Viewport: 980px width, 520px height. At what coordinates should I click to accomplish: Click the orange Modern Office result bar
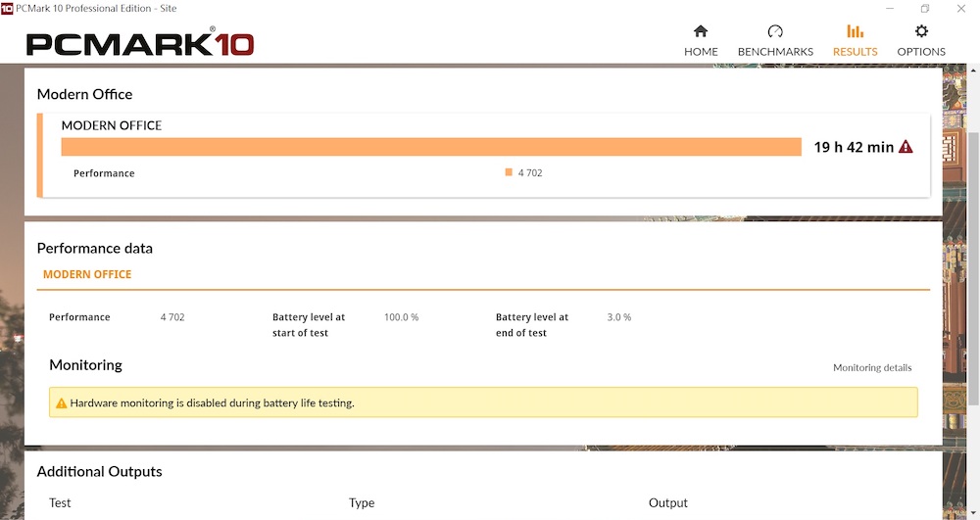click(431, 147)
